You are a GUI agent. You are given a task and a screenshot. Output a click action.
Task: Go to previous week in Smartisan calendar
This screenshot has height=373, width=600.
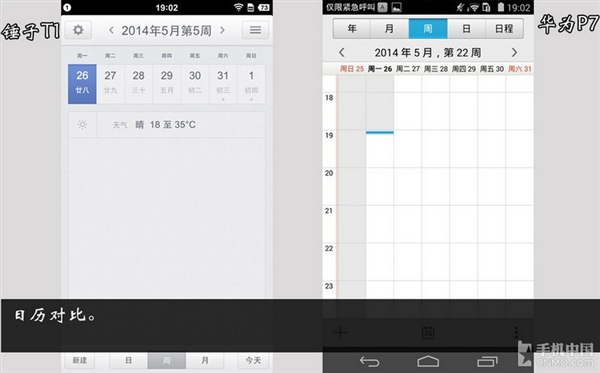coord(111,30)
